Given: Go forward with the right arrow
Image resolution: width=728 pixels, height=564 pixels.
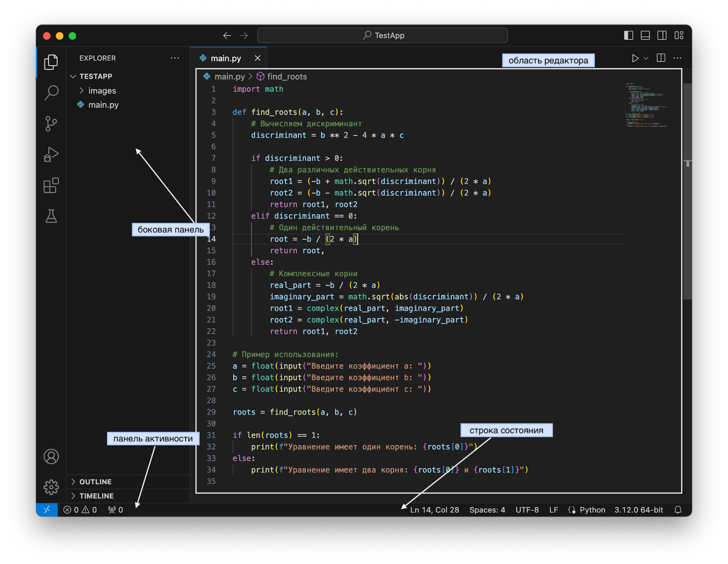Looking at the screenshot, I should (x=244, y=36).
